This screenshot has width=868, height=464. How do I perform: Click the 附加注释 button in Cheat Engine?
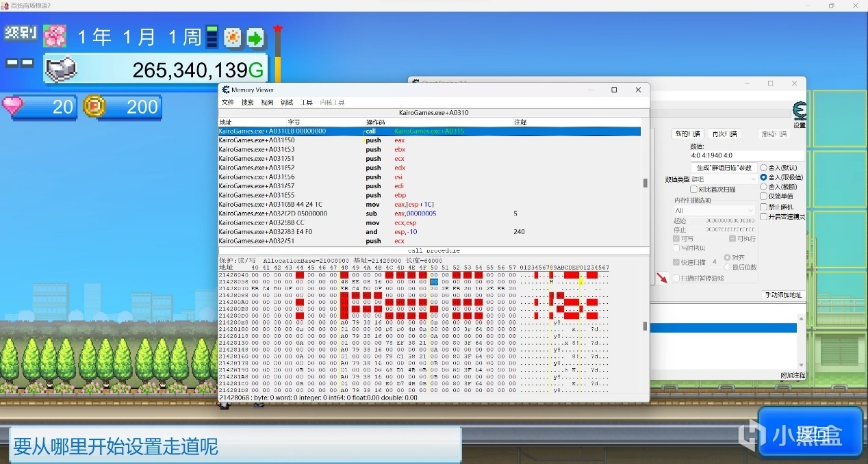click(x=793, y=375)
